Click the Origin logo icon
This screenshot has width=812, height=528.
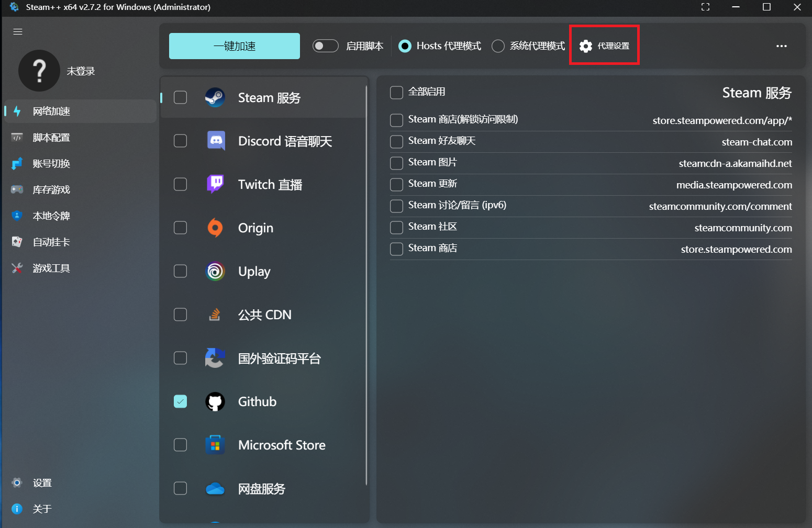(x=215, y=228)
